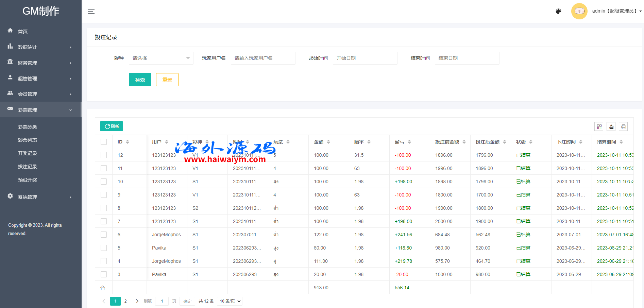Click the export table icon
The height and width of the screenshot is (308, 644).
(x=611, y=127)
